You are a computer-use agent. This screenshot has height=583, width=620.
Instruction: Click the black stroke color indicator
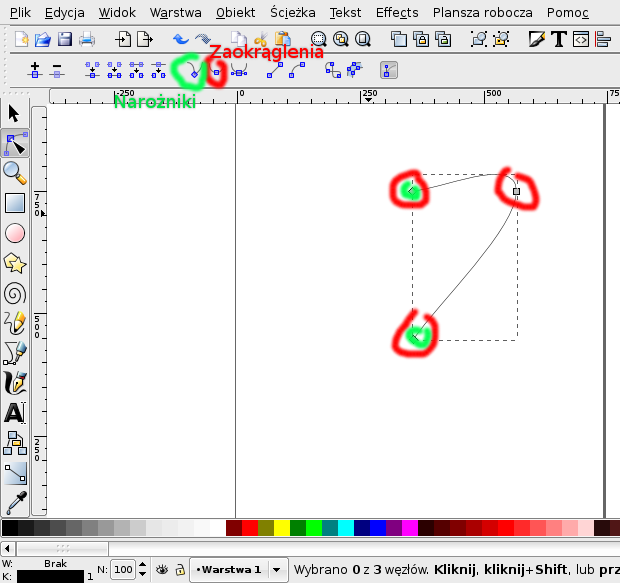point(42,577)
